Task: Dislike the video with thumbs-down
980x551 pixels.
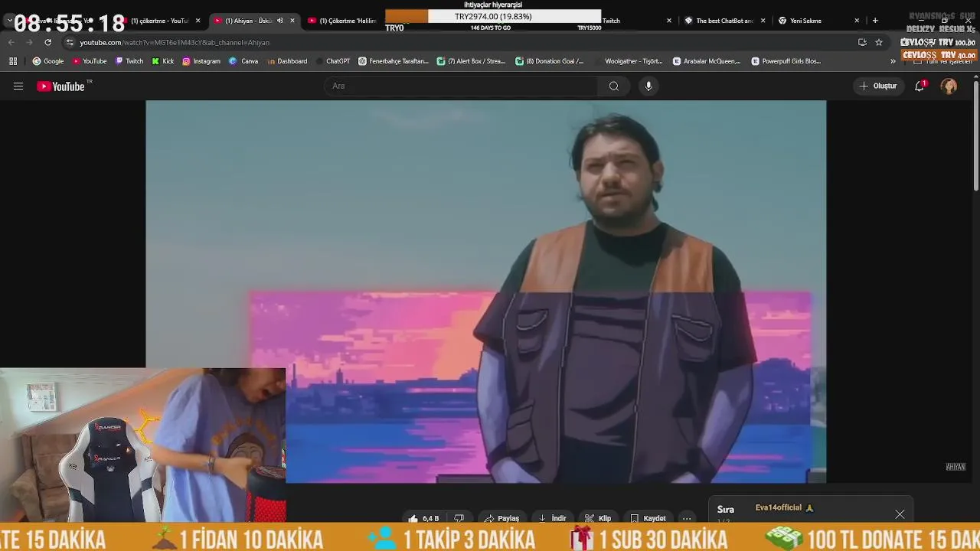Action: pos(459,518)
